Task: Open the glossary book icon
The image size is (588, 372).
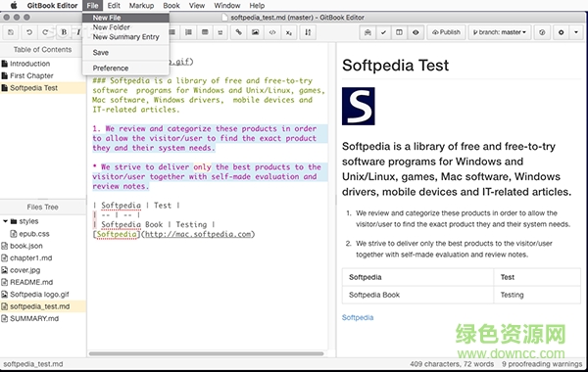Action: point(367,32)
